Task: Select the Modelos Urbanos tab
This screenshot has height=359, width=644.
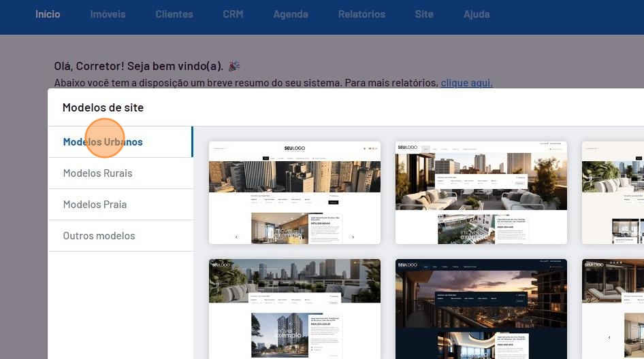Action: coord(103,142)
